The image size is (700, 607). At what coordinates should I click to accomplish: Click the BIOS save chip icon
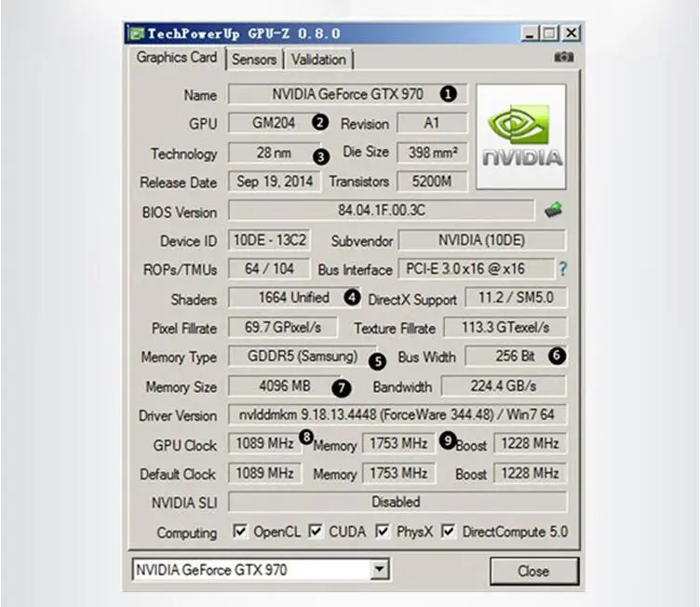[x=554, y=210]
